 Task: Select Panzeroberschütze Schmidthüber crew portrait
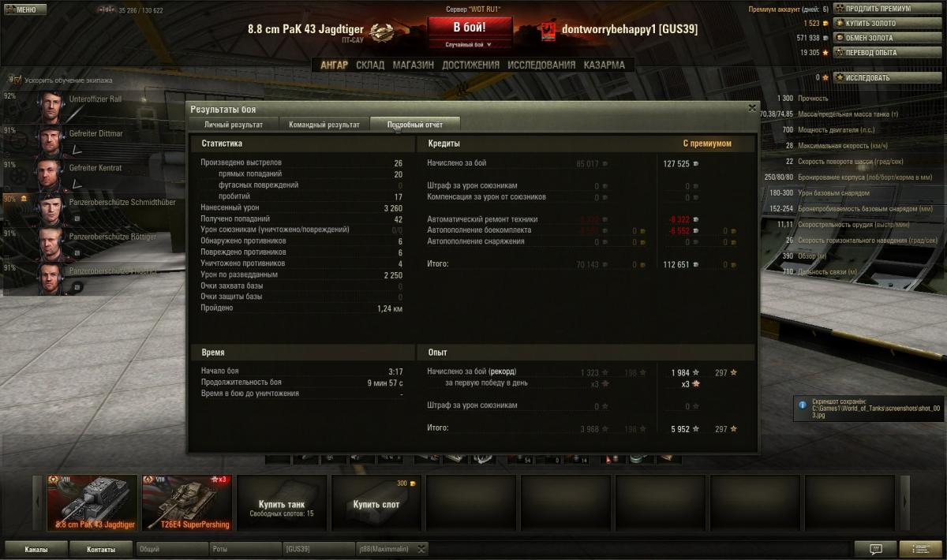tap(53, 210)
